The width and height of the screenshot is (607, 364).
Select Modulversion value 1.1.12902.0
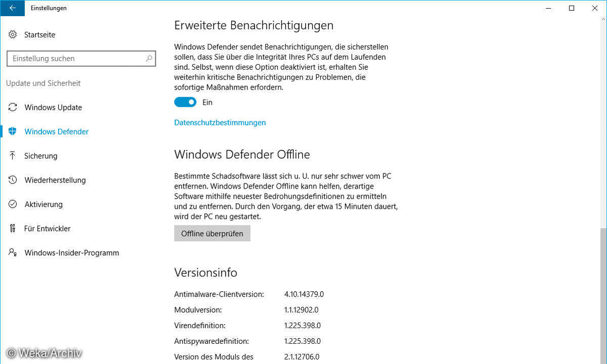tap(301, 310)
